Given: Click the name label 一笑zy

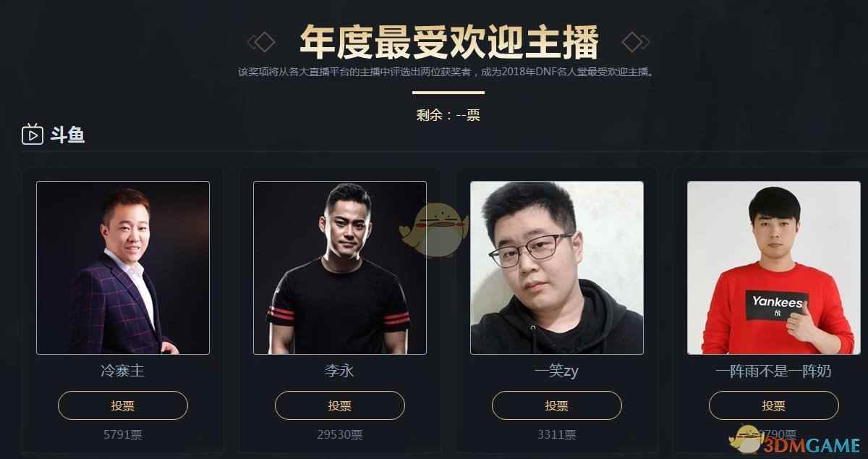Looking at the screenshot, I should point(557,371).
